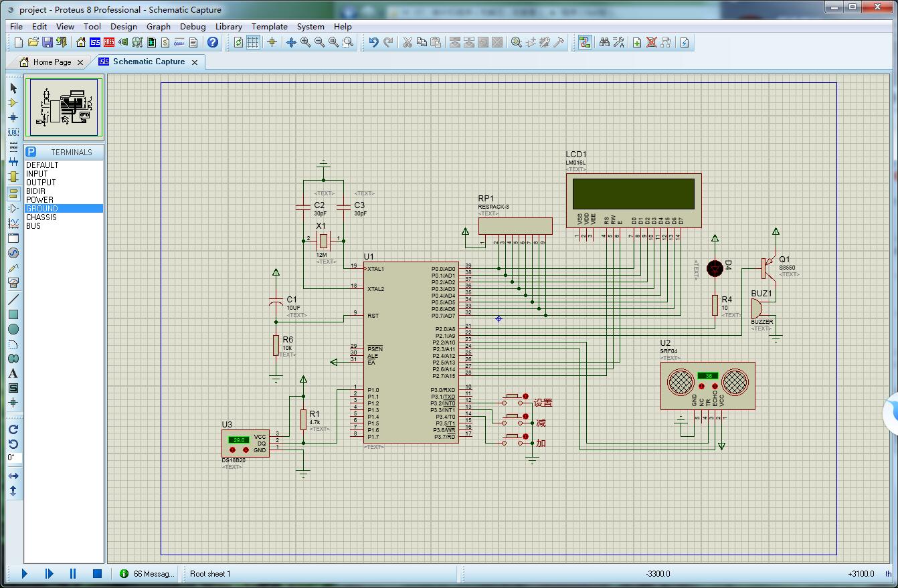Select the 2D line graphics tool
Image resolution: width=898 pixels, height=588 pixels.
click(x=13, y=300)
